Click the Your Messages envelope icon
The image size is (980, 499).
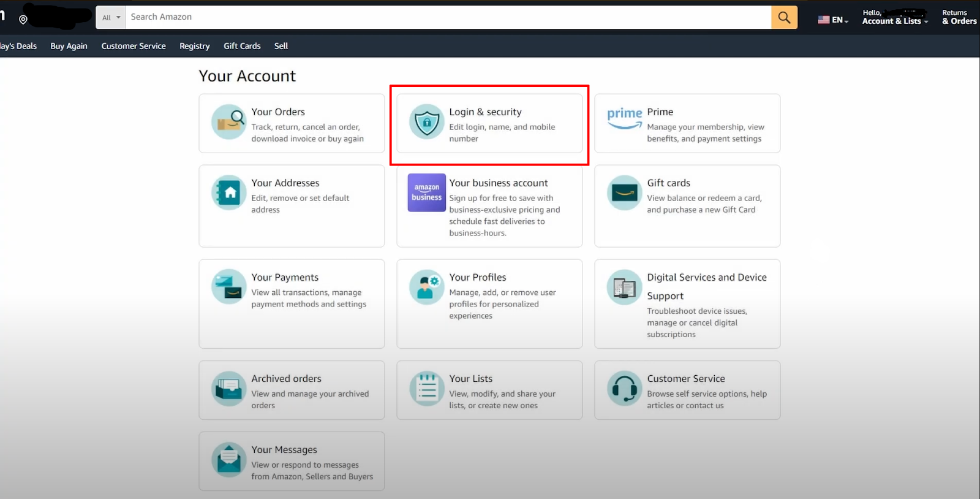pyautogui.click(x=229, y=460)
